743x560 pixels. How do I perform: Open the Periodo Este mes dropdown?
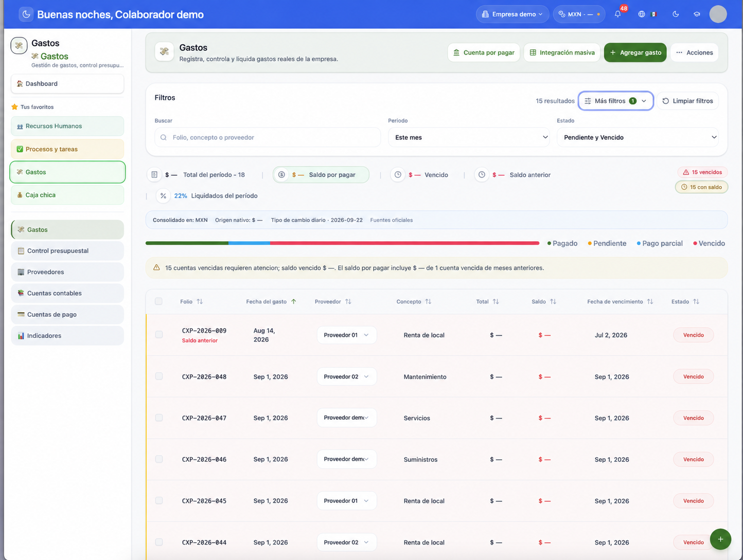469,137
